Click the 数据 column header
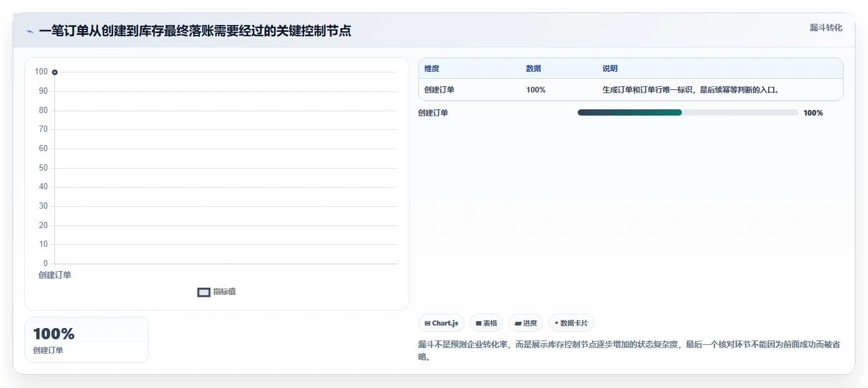The height and width of the screenshot is (388, 868). pyautogui.click(x=534, y=69)
